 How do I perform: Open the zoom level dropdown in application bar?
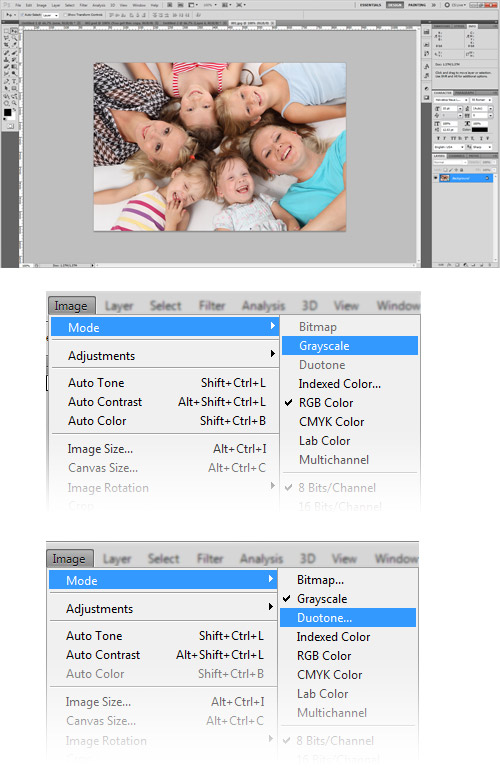click(211, 5)
